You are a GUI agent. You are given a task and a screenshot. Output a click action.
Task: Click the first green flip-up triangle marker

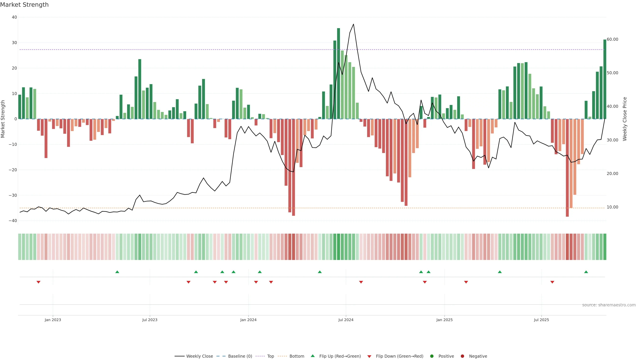[117, 272]
